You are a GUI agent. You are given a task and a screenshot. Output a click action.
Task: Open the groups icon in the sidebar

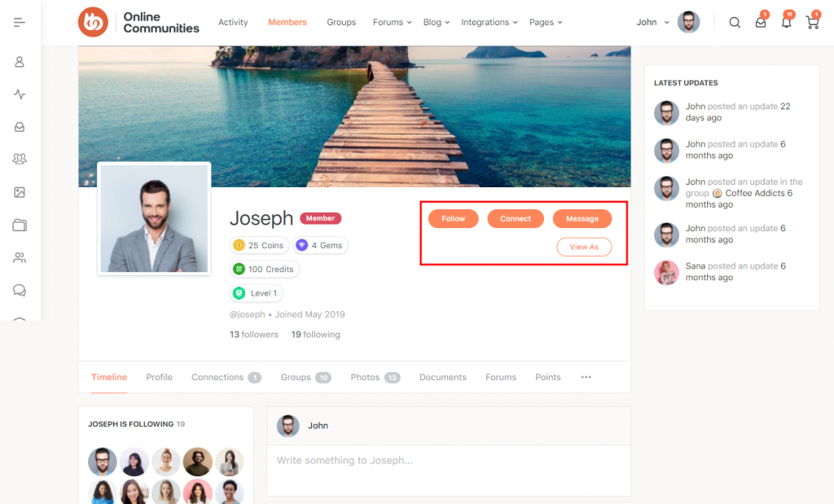pos(20,159)
